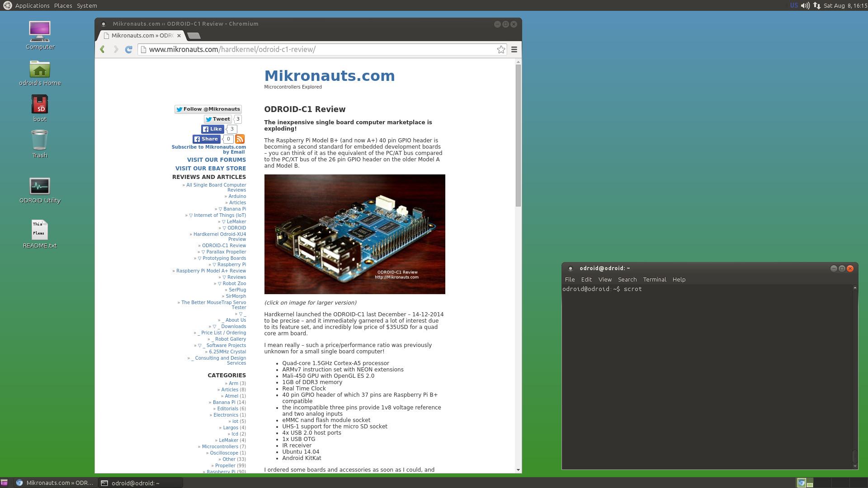Switch to odroid@odroid terminal taskbar button
This screenshot has height=488, width=868.
click(x=141, y=483)
